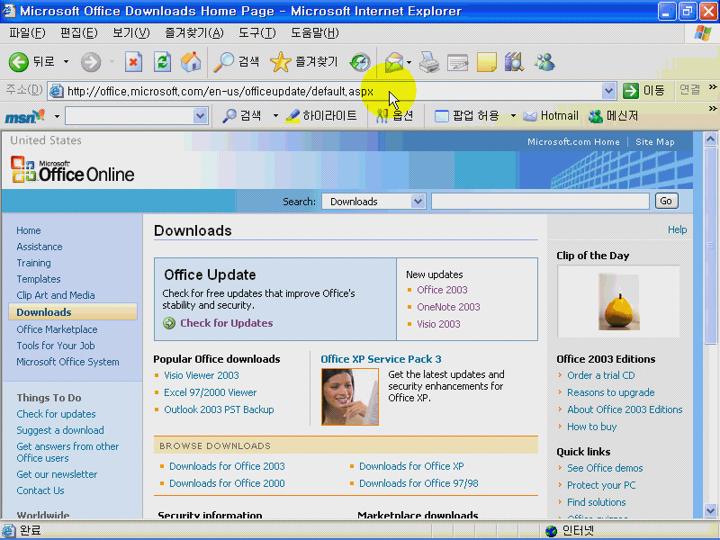Click Check for Updates link
The width and height of the screenshot is (720, 540).
point(226,323)
